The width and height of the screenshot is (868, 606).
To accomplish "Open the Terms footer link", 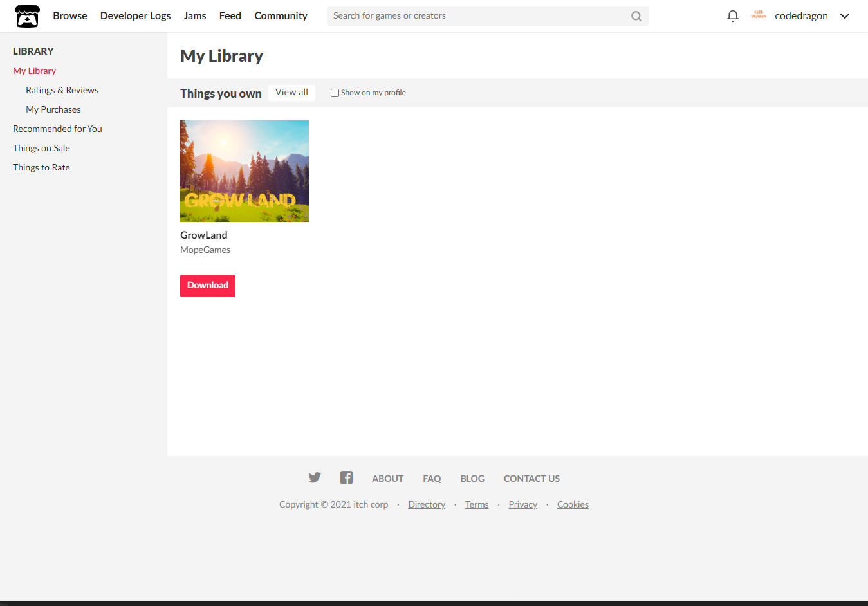I will coord(477,504).
